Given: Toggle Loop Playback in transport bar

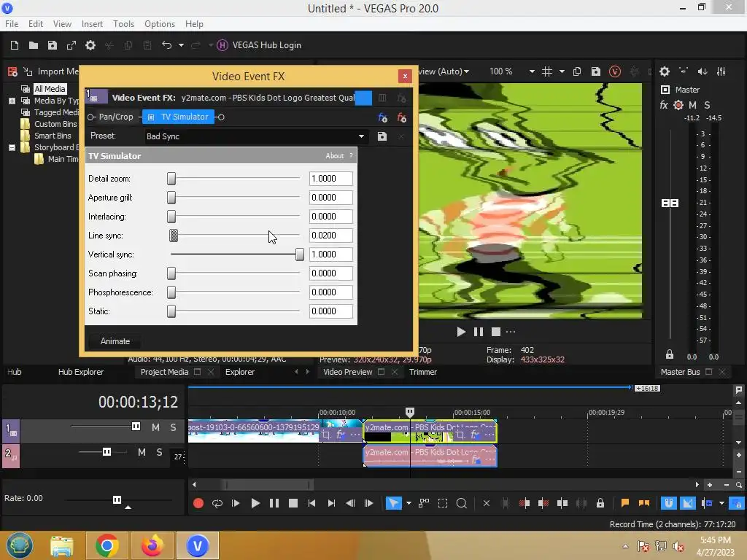Looking at the screenshot, I should coord(217,503).
